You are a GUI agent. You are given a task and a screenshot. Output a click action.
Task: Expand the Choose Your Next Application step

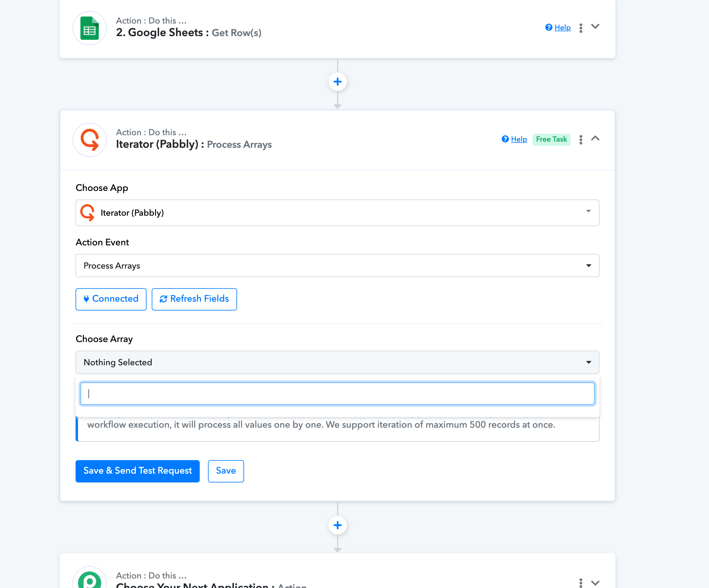click(x=595, y=582)
